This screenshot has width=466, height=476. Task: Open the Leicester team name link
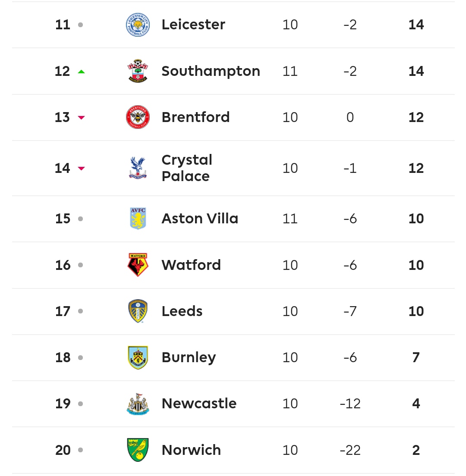pos(193,25)
